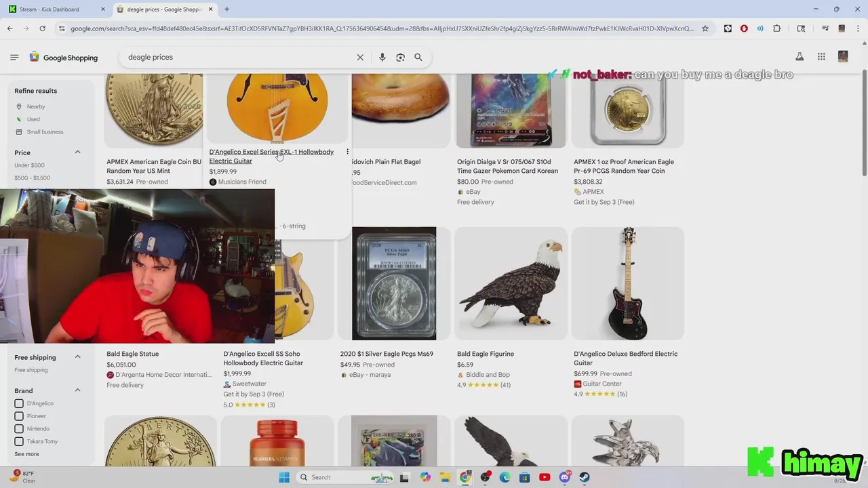Close the Kick Dashboard tab

[x=103, y=9]
